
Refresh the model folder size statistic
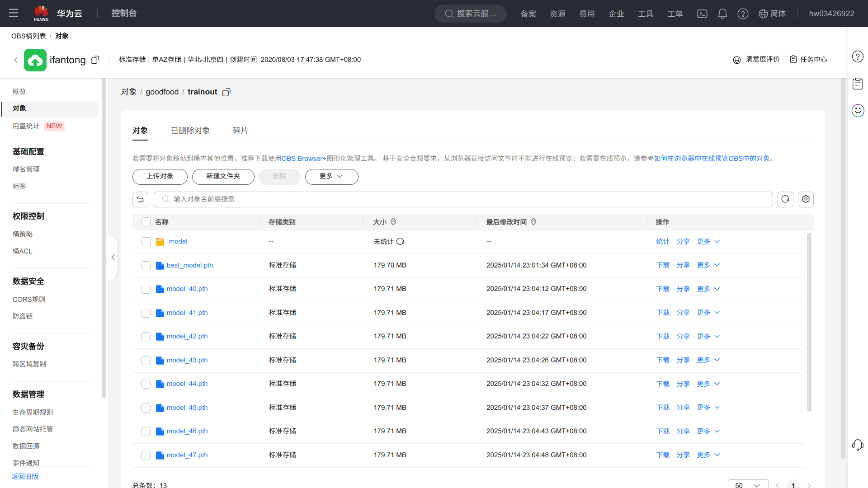pyautogui.click(x=401, y=242)
